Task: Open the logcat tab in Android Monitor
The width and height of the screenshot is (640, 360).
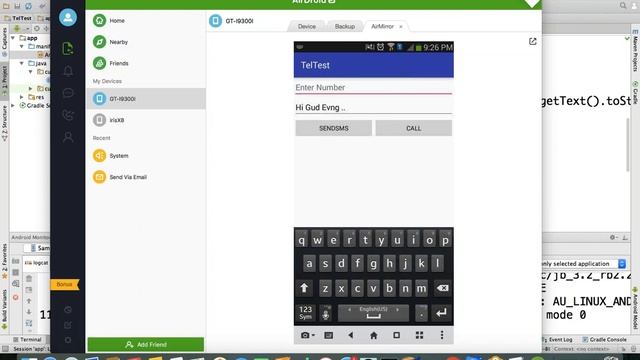Action: click(x=37, y=262)
